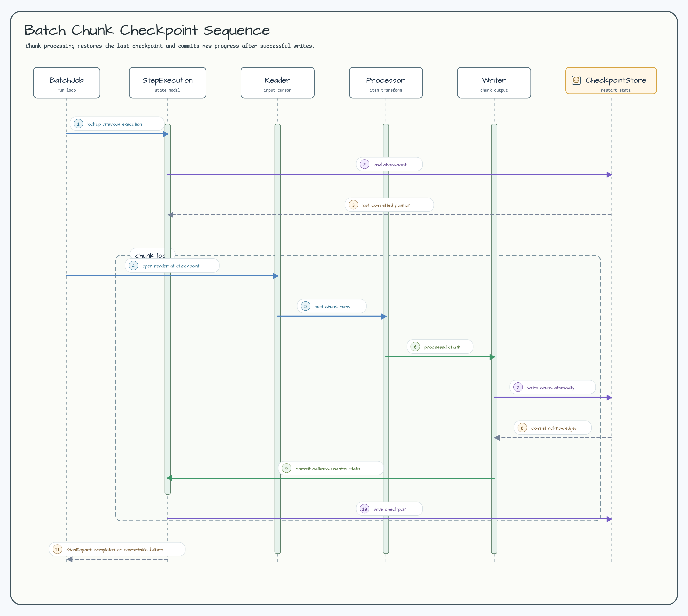The width and height of the screenshot is (688, 616).
Task: Click the 'lookup previous execution' message label
Action: 117,124
